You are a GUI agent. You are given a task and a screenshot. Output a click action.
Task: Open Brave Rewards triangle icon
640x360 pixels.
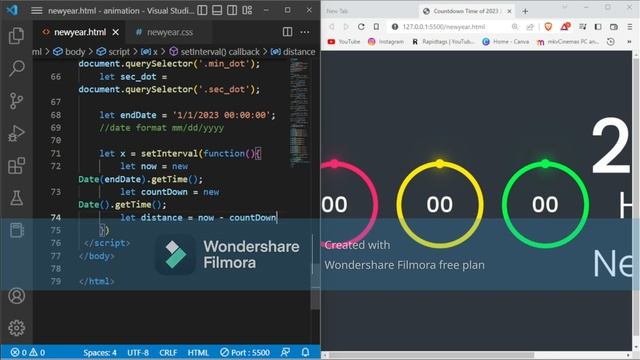point(565,27)
